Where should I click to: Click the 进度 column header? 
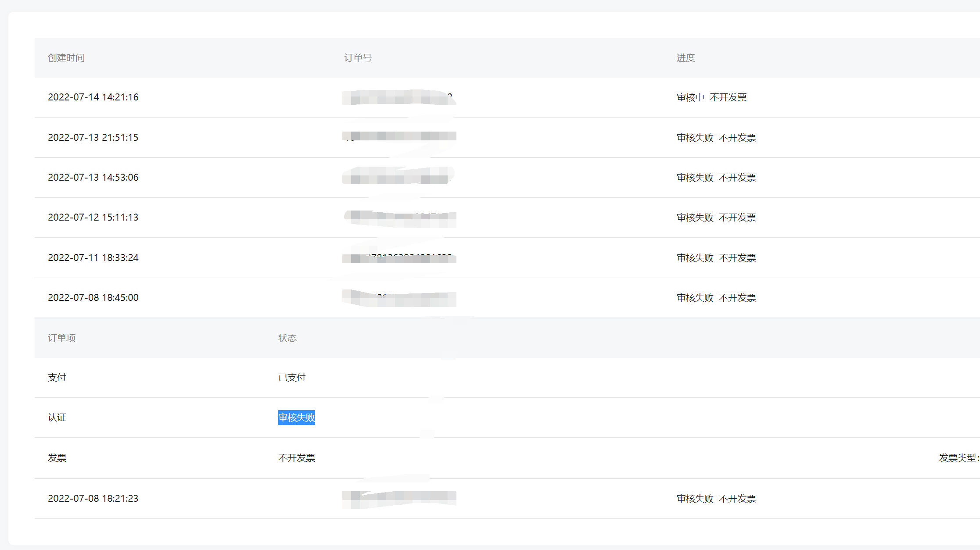point(686,58)
